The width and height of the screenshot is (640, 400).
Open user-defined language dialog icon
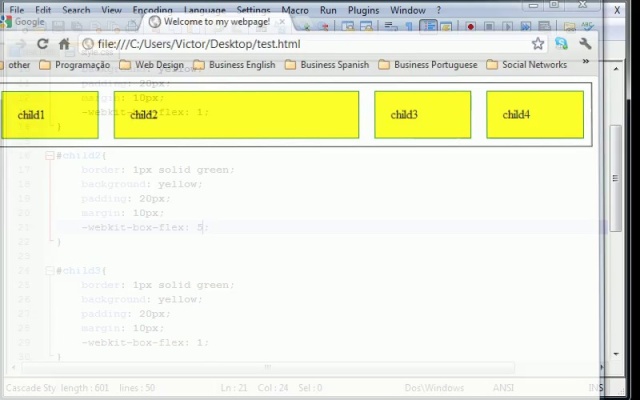[446, 27]
